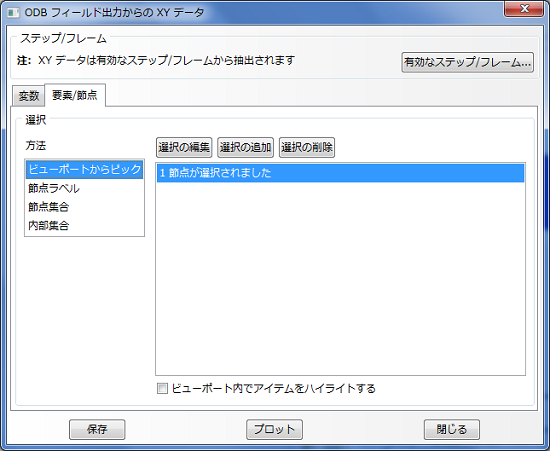This screenshot has width=550, height=451.
Task: Click the empty area of the selection list
Action: click(340, 278)
